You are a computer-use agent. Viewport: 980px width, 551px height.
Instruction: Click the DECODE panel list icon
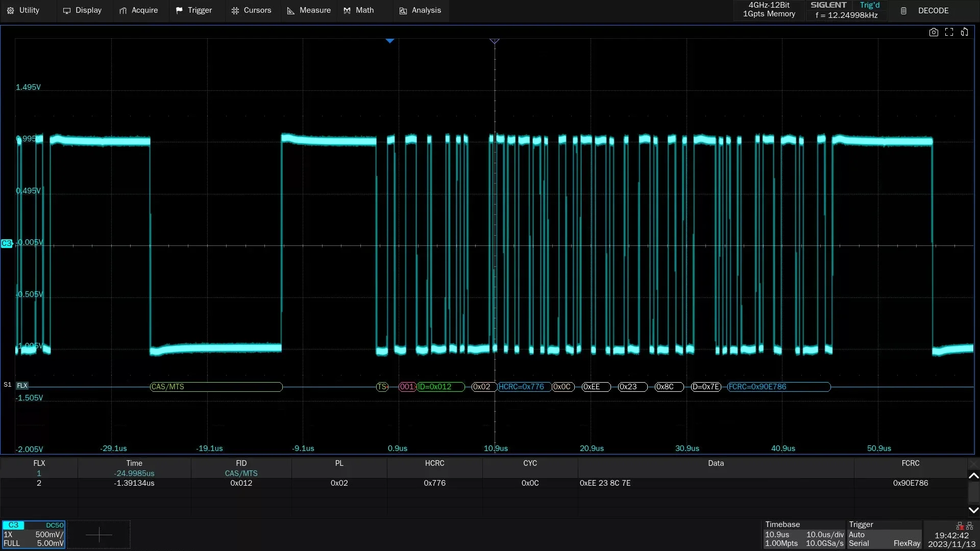click(x=903, y=11)
